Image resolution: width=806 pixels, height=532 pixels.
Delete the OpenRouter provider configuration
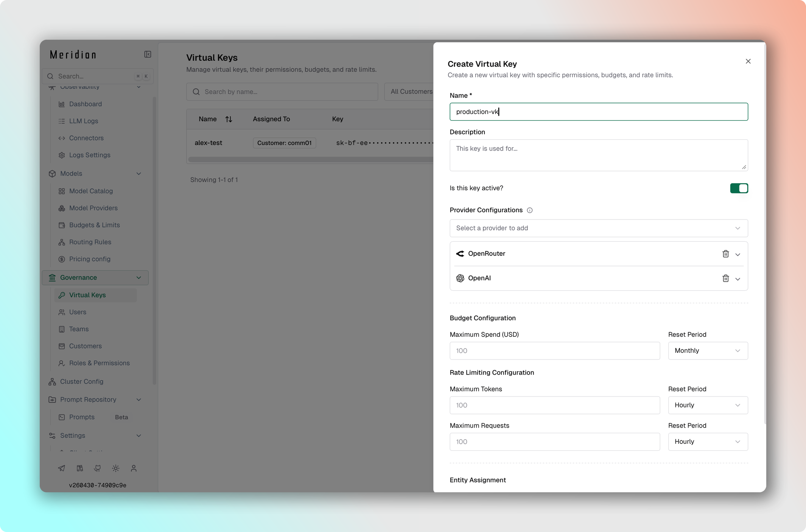click(x=725, y=254)
